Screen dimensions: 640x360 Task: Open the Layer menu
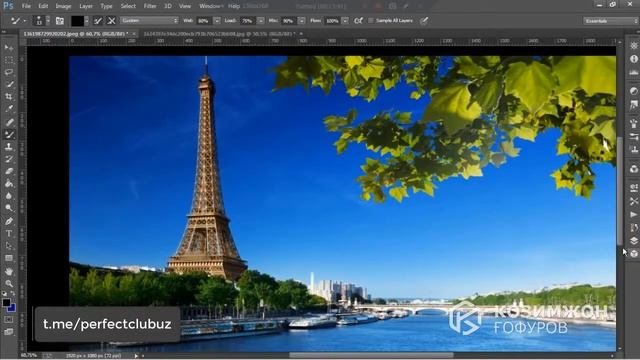(x=86, y=6)
